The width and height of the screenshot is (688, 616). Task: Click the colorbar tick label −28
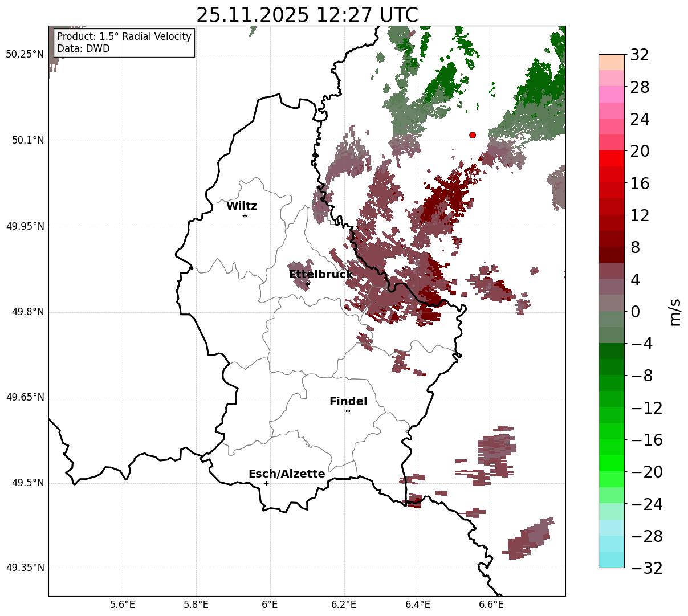click(x=646, y=536)
